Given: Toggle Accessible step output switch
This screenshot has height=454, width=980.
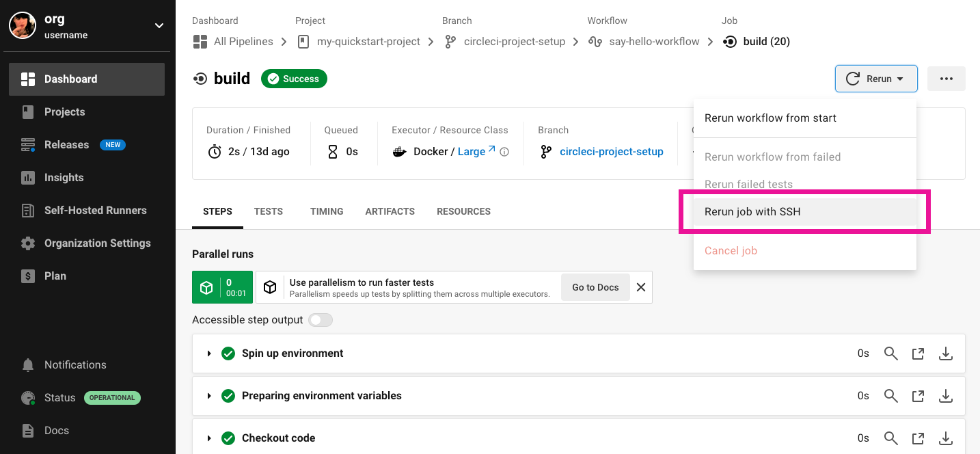Looking at the screenshot, I should 321,320.
